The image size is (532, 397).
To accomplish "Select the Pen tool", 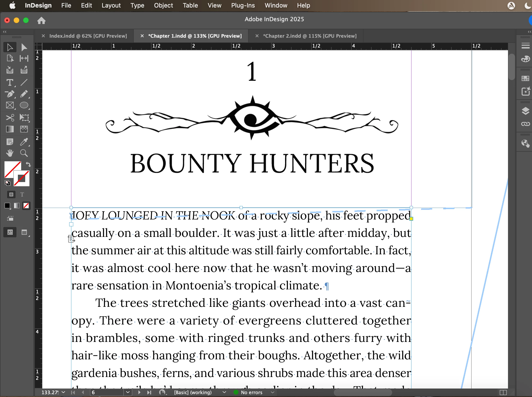I will pos(10,94).
